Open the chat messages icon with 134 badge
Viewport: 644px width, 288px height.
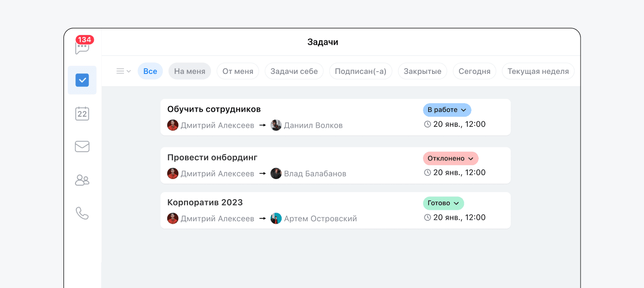point(82,47)
